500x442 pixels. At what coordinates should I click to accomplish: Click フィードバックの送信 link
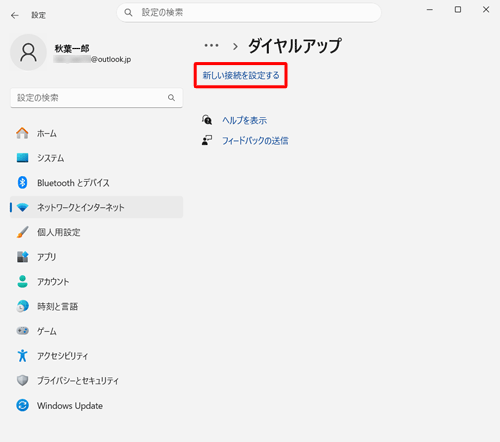click(x=255, y=141)
